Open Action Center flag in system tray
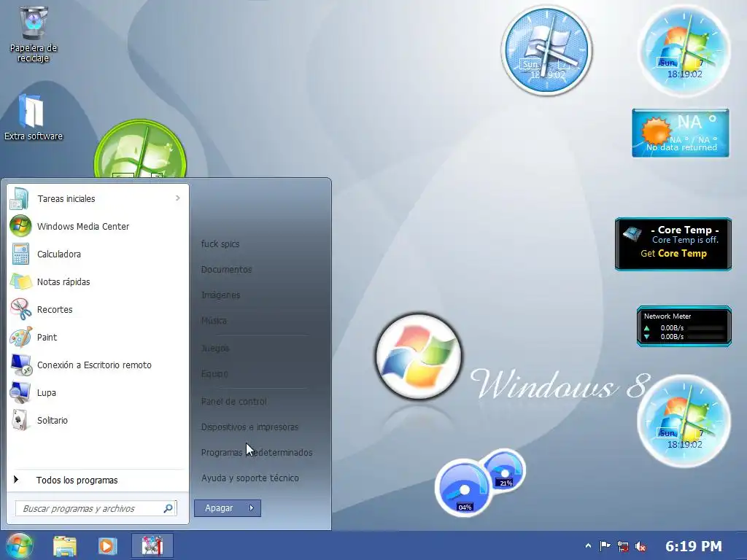 coord(605,546)
